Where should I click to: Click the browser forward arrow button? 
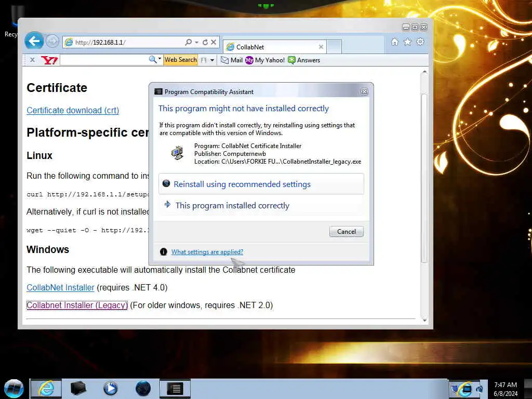[x=52, y=42]
